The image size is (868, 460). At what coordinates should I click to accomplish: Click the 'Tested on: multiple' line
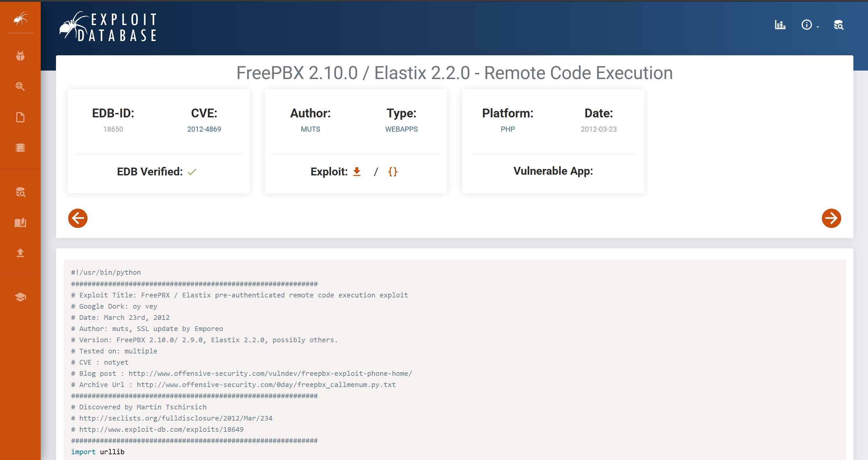click(x=114, y=351)
